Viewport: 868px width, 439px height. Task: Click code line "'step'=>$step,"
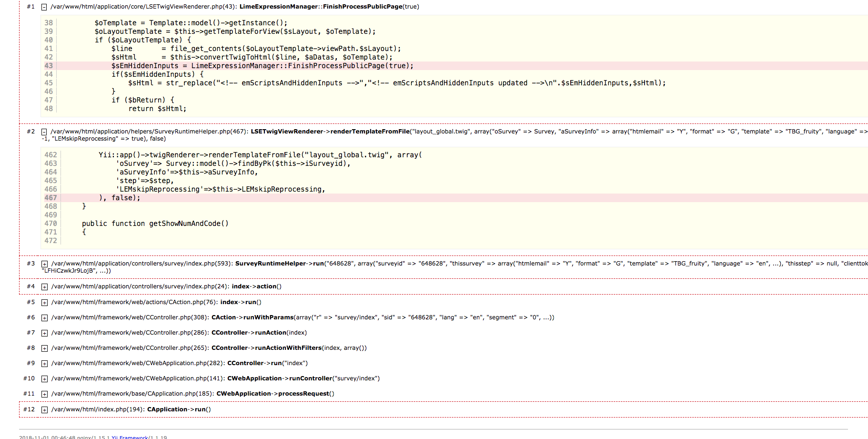[x=145, y=181]
